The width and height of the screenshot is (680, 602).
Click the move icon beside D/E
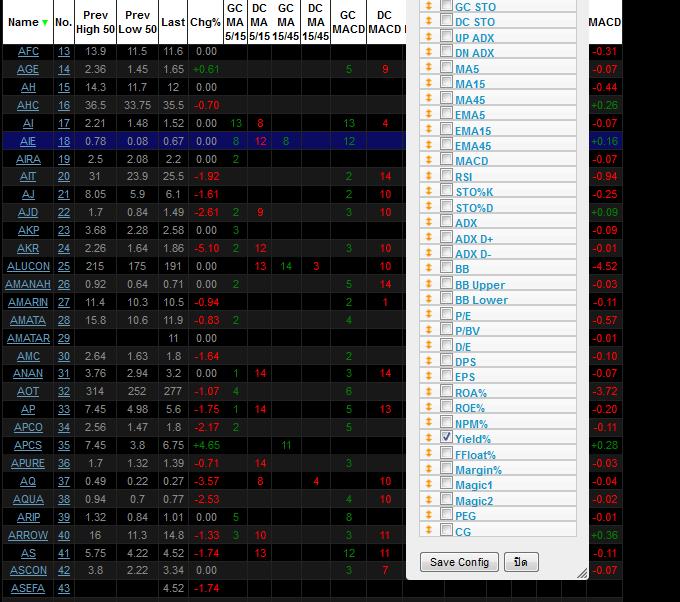tap(428, 345)
